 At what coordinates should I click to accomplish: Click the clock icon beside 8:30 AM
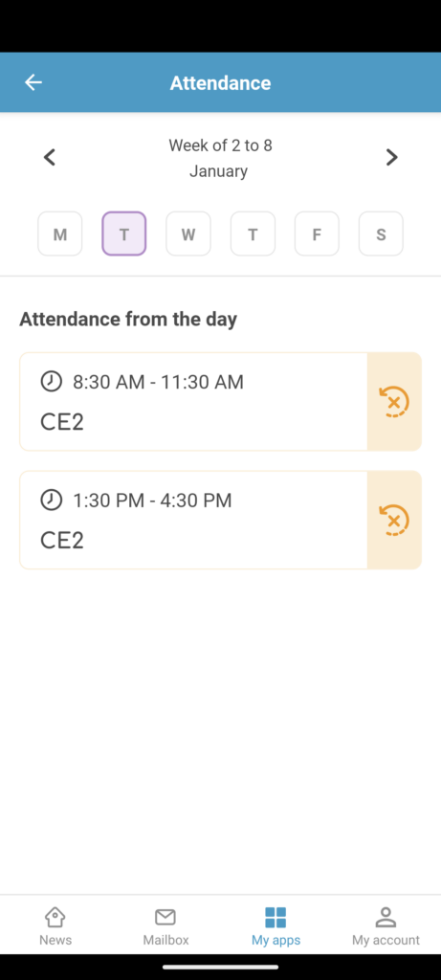pos(52,381)
